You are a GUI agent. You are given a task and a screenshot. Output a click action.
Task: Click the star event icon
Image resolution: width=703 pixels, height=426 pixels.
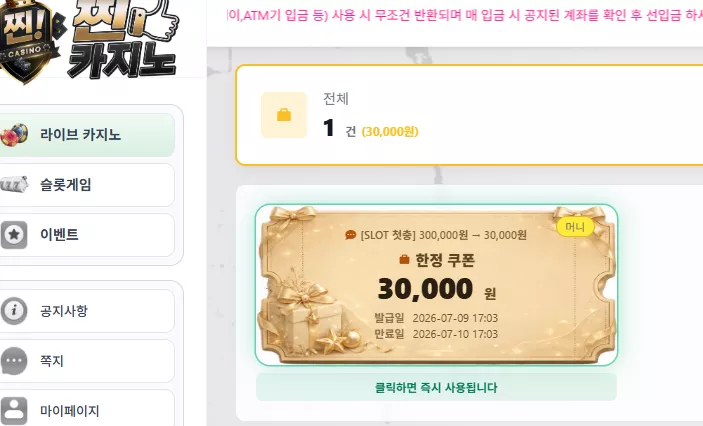13,235
